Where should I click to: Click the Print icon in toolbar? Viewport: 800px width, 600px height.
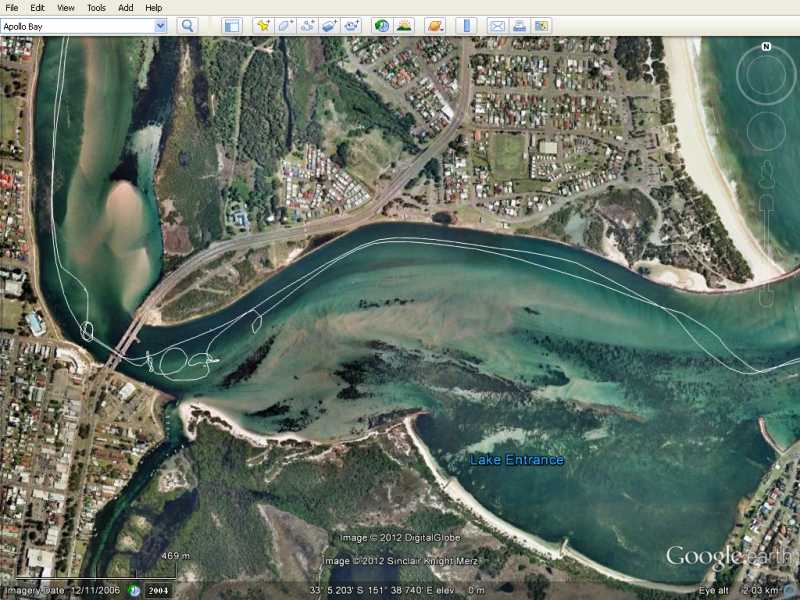coord(519,26)
